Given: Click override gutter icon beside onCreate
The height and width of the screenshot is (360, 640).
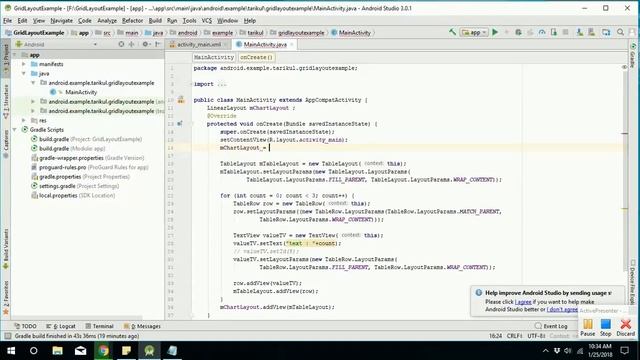Looking at the screenshot, I should pos(180,124).
